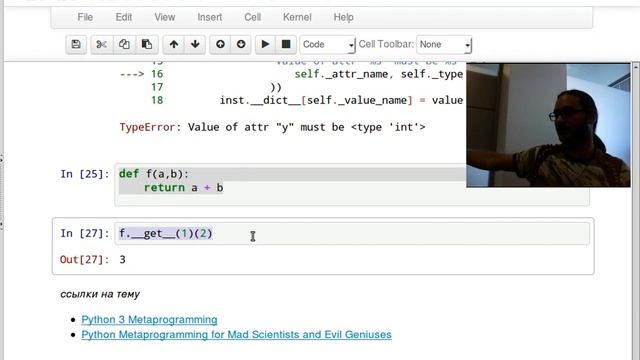Click the TypeError message text
Screen dimensions: 640x360
pos(272,127)
